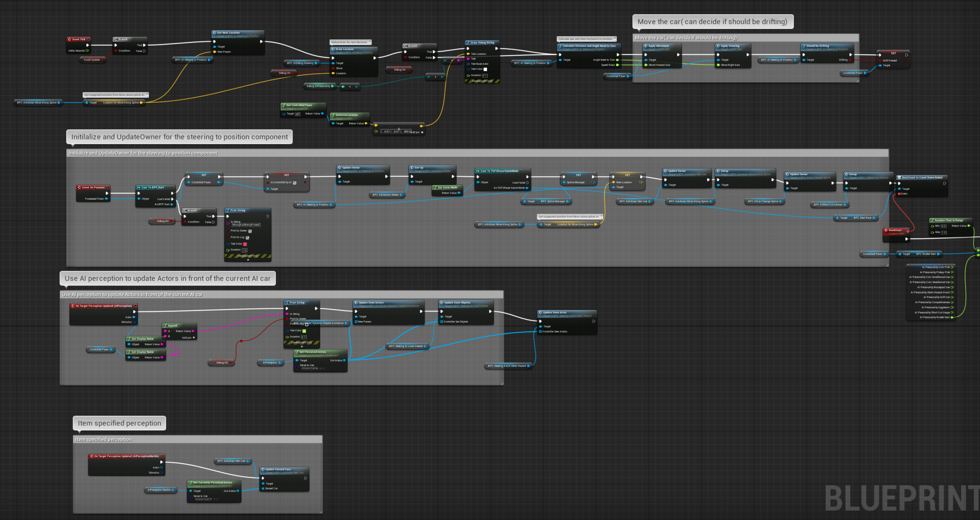The image size is (980, 520).
Task: Click Add pin plus on vector add node
Action: (422, 132)
